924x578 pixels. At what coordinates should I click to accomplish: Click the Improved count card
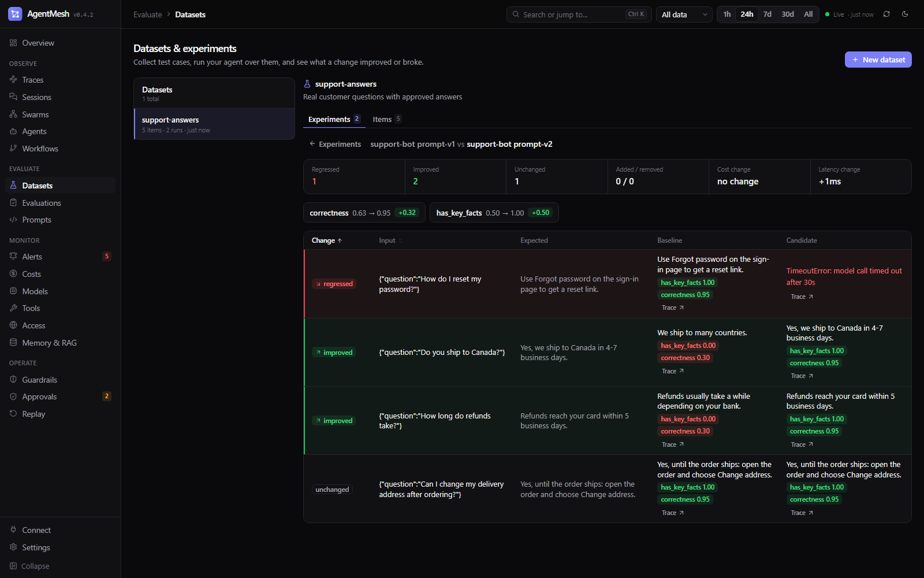456,176
